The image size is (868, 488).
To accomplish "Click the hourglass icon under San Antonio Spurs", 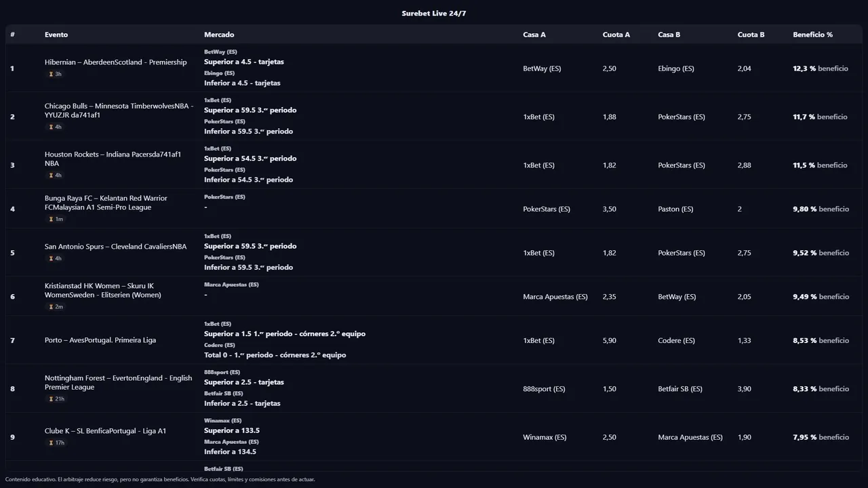I will [51, 259].
